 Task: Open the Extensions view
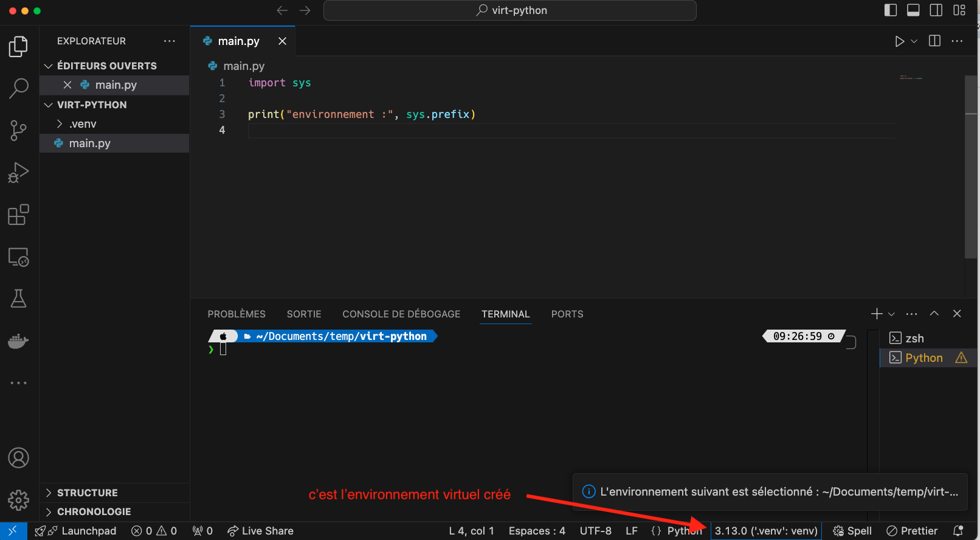(x=18, y=215)
